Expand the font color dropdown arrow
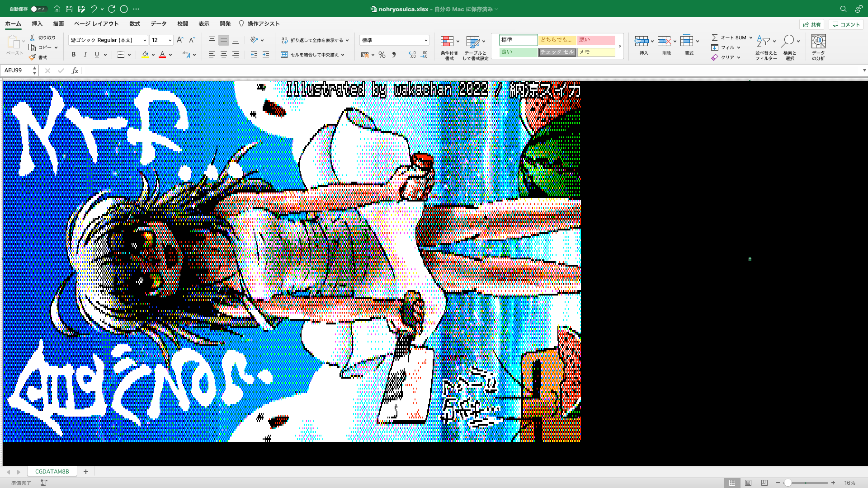 coord(170,55)
